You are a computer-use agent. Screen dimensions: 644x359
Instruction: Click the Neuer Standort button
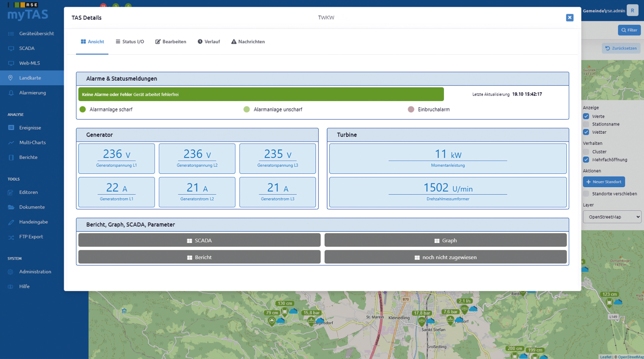pyautogui.click(x=604, y=182)
